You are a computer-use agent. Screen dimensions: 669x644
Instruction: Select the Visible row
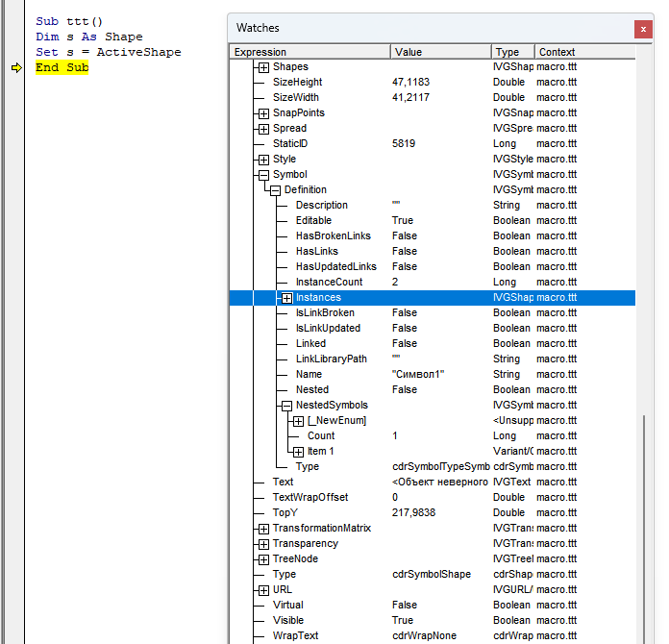[x=433, y=620]
